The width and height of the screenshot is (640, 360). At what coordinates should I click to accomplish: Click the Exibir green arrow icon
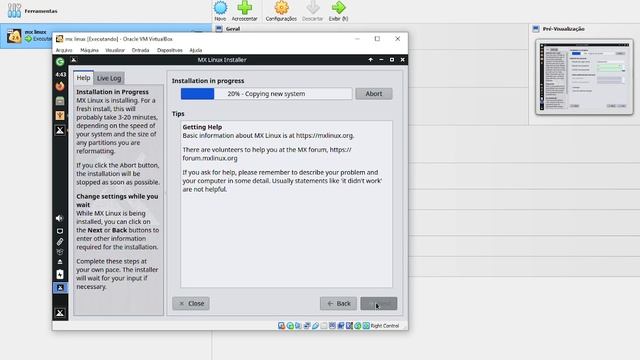338,7
